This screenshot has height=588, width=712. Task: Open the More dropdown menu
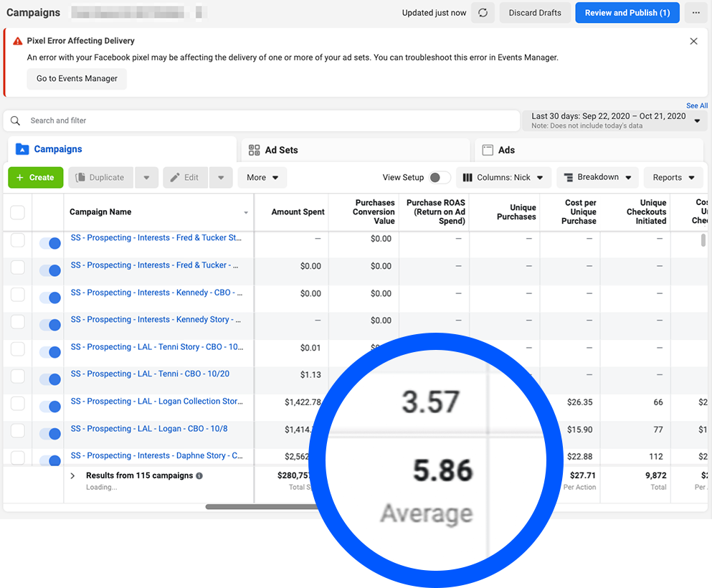click(262, 178)
